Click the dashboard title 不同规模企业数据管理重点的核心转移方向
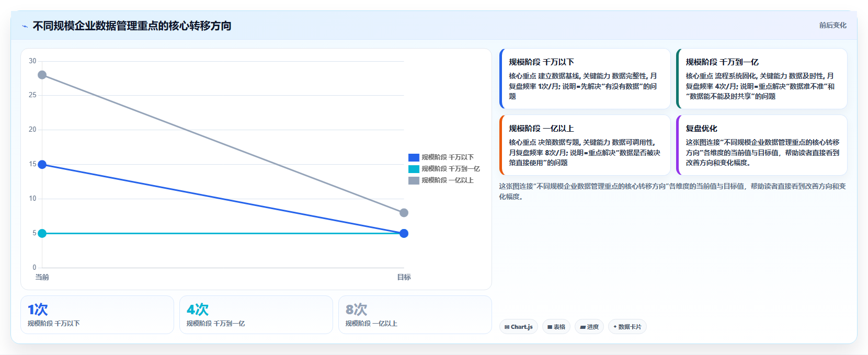This screenshot has width=868, height=355. coord(132,26)
